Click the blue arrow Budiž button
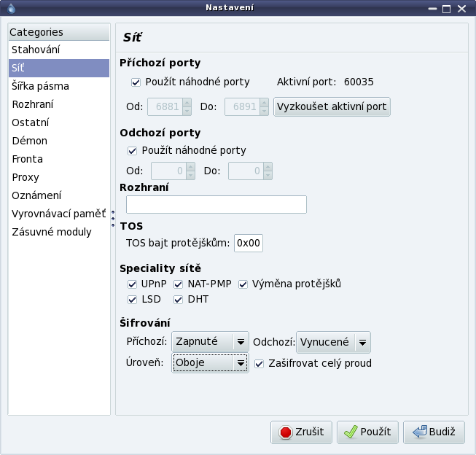Image resolution: width=476 pixels, height=455 pixels. point(434,432)
